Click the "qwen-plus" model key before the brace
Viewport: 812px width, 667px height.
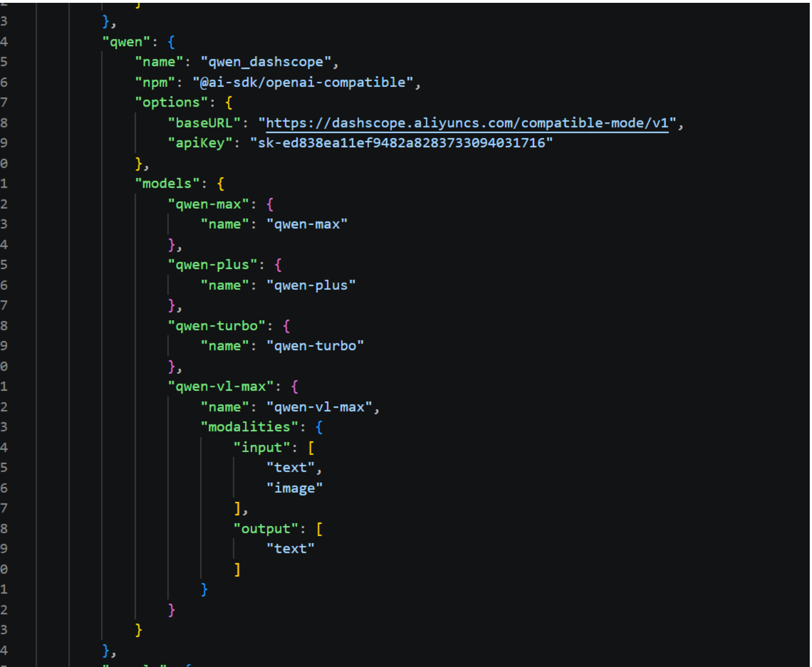[x=212, y=265]
